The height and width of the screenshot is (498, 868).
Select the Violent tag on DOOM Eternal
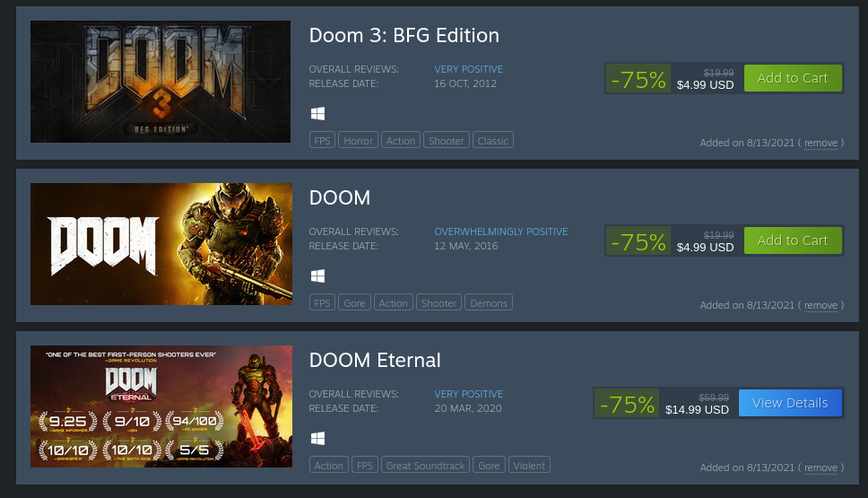(529, 465)
